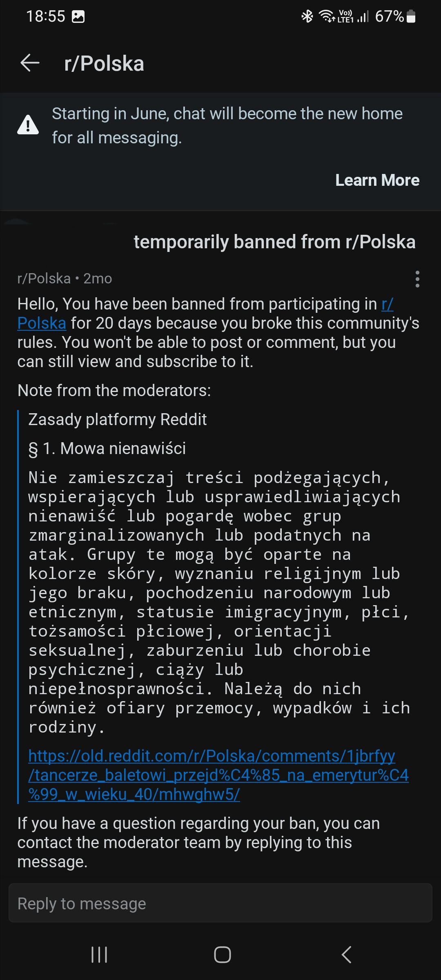Tap the back arrow in the header
This screenshot has height=980, width=441.
tap(30, 63)
